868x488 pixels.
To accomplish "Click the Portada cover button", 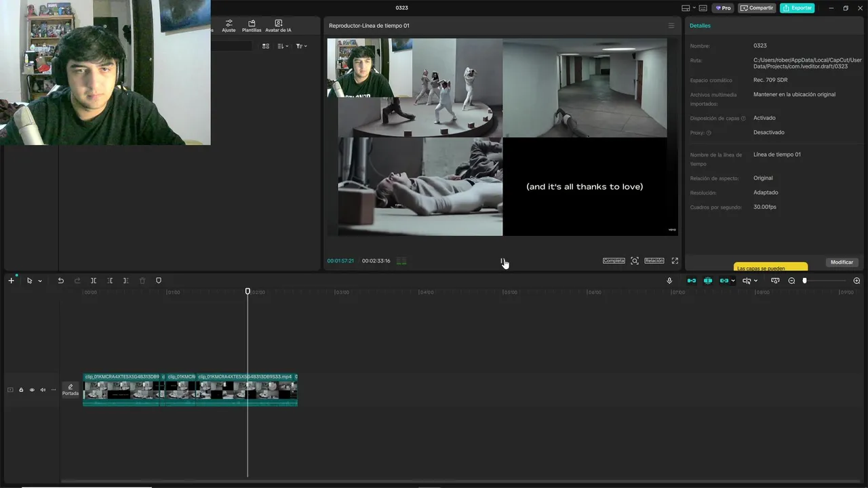I will tap(71, 390).
